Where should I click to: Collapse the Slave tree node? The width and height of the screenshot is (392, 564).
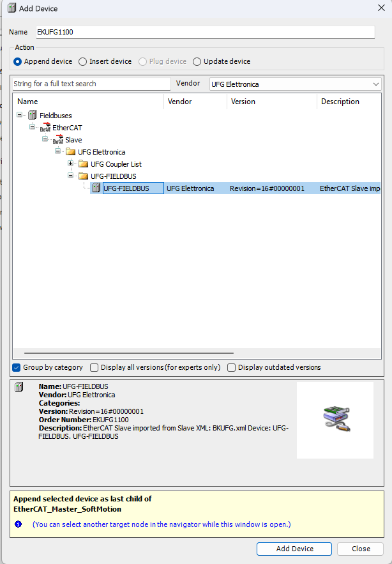click(45, 139)
